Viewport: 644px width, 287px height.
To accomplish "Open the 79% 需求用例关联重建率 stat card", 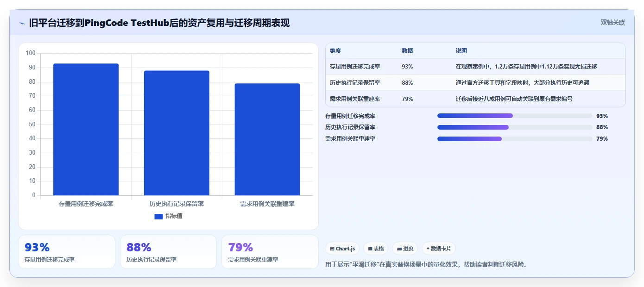I will 270,252.
